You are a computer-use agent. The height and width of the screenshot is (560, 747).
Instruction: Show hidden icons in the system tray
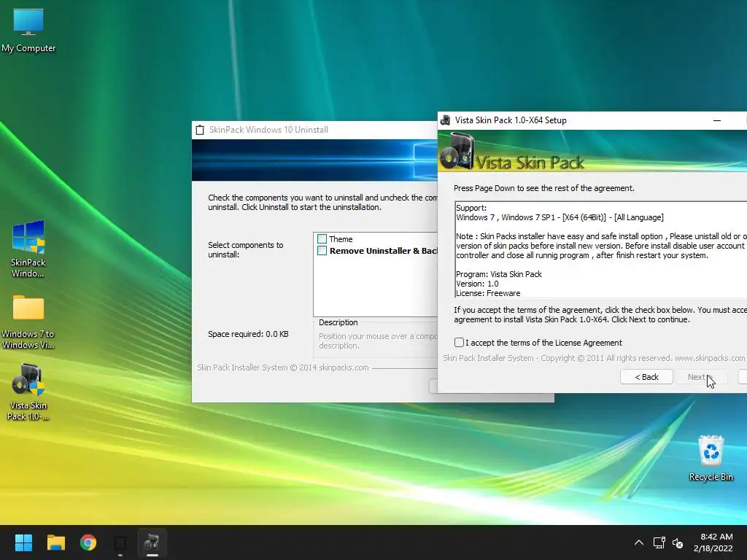[x=639, y=542]
